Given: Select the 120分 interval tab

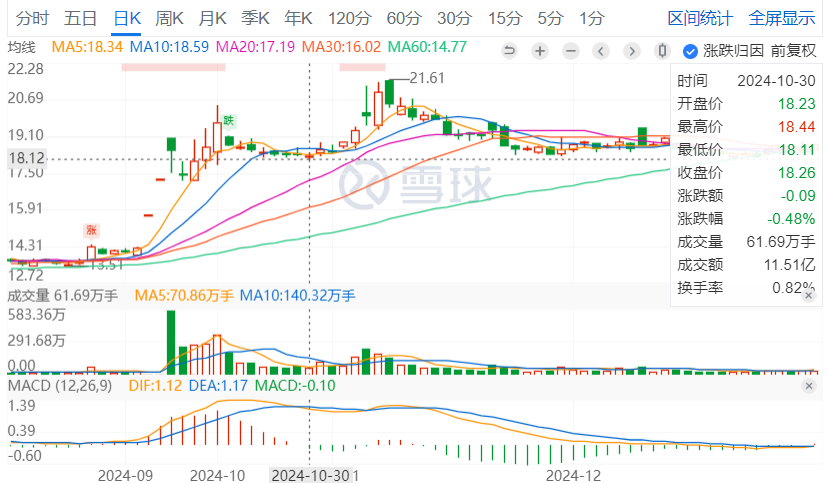Looking at the screenshot, I should pyautogui.click(x=349, y=19).
